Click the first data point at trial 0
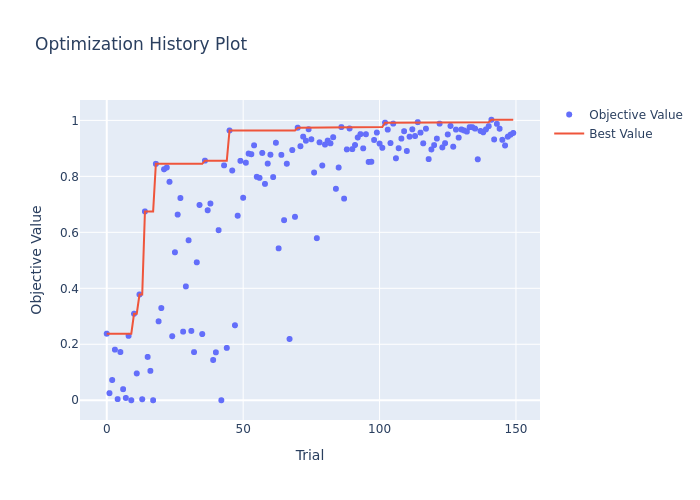 point(107,334)
